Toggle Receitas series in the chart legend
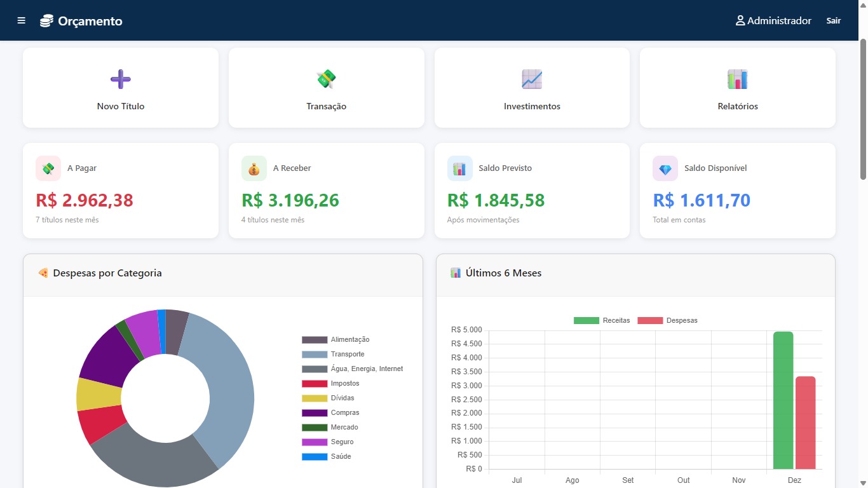 coord(602,320)
